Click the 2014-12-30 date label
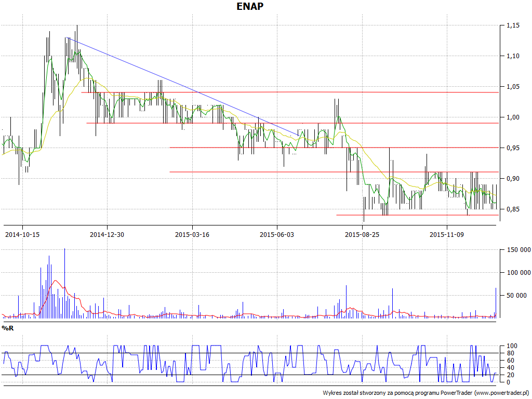This screenshot has height=399, width=532. click(x=107, y=234)
